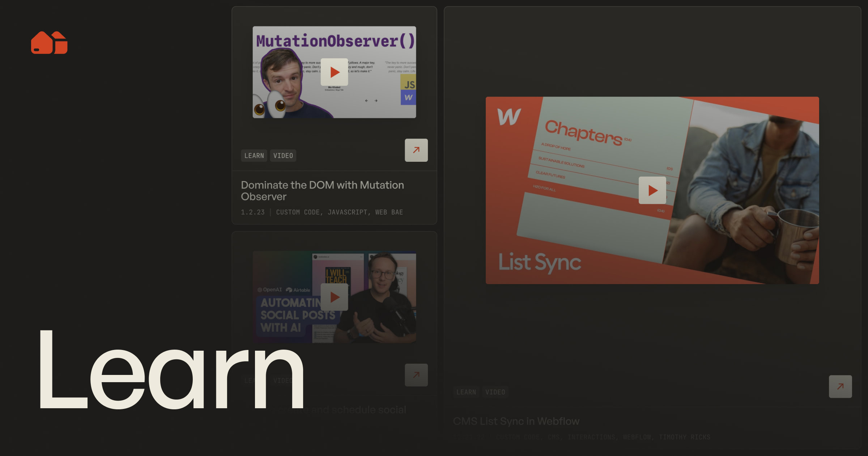This screenshot has width=868, height=456.
Task: Open arrow icon on CMS List Sync card
Action: tap(840, 387)
